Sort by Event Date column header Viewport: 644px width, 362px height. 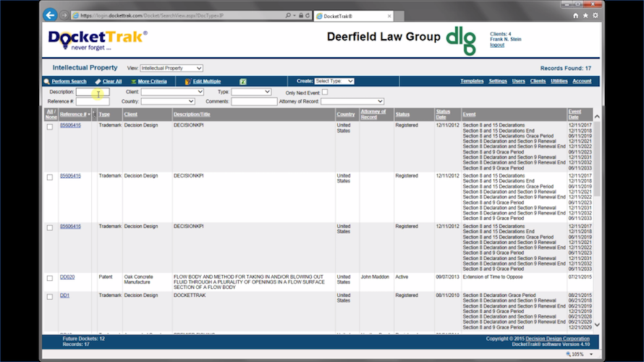click(x=575, y=114)
